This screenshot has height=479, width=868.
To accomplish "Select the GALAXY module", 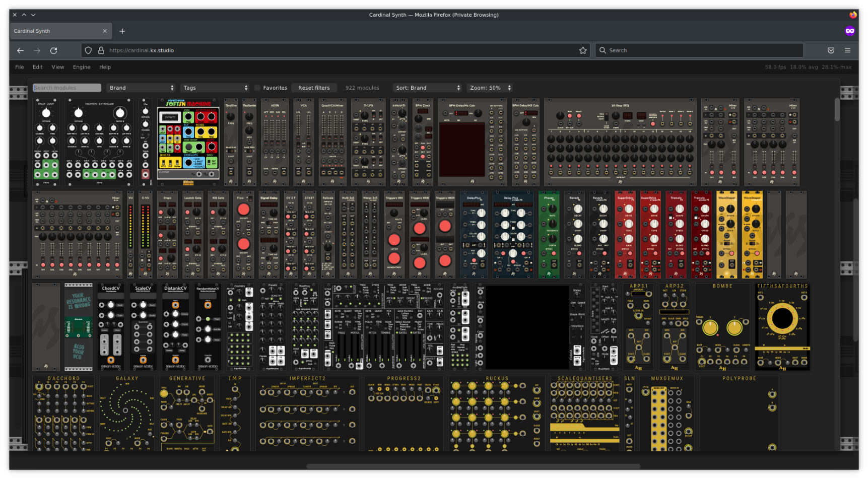I will 127,413.
